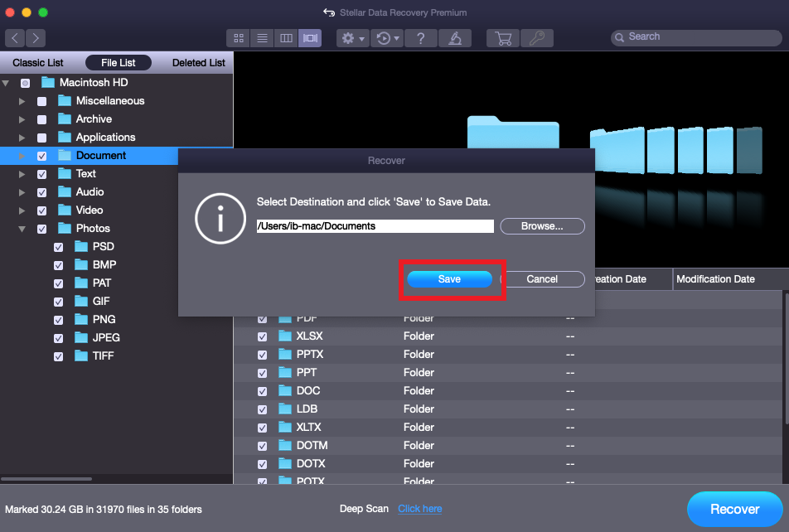Screen dimensions: 789x532
Task: Go back with the left arrow button
Action: (x=15, y=38)
